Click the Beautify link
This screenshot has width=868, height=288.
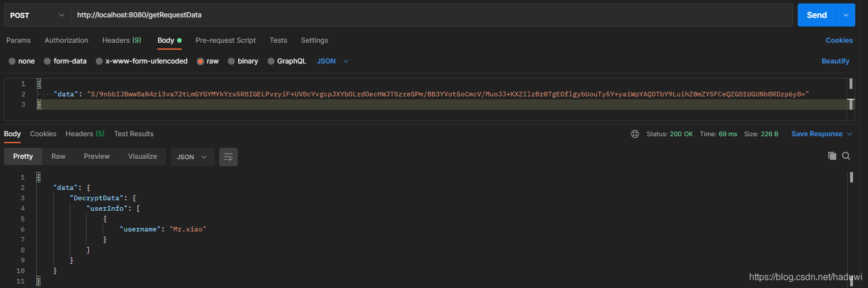tap(836, 61)
